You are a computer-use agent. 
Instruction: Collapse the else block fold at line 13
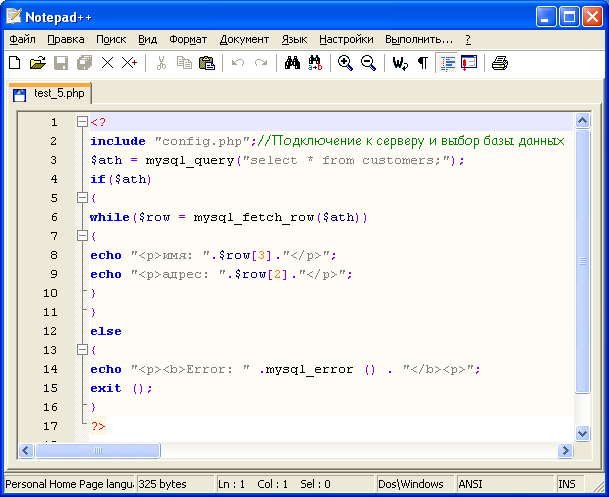tap(82, 350)
